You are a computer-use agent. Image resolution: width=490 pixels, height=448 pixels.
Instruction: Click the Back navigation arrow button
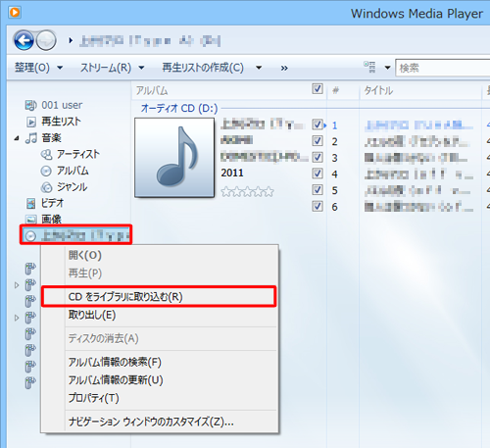tap(24, 40)
